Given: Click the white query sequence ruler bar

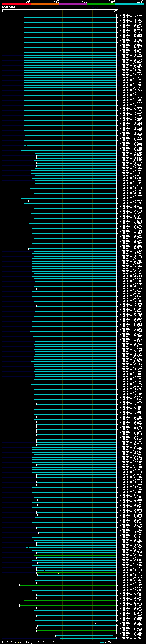Looking at the screenshot, I should coord(60,10).
